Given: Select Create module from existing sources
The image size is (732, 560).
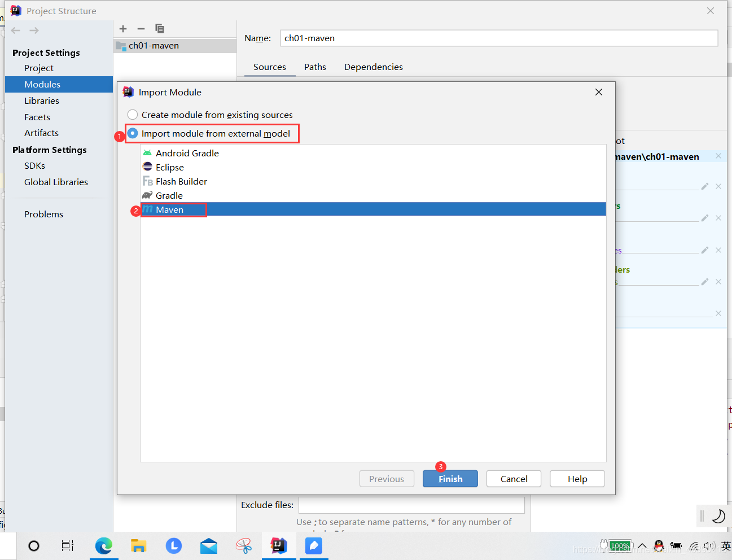Looking at the screenshot, I should (210, 115).
